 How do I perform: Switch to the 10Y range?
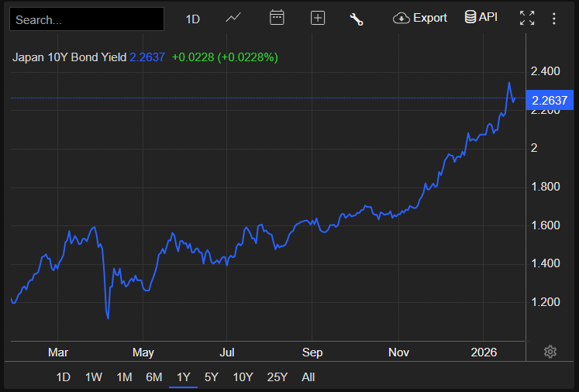coord(243,377)
